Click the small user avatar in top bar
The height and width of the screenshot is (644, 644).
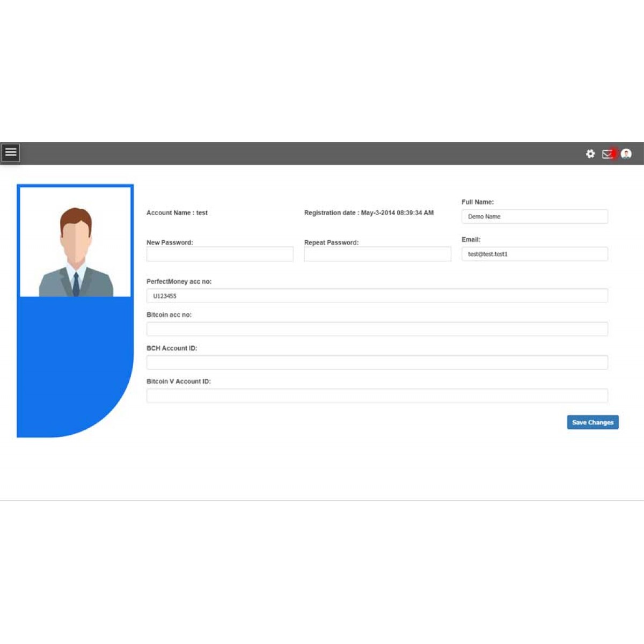tap(626, 154)
